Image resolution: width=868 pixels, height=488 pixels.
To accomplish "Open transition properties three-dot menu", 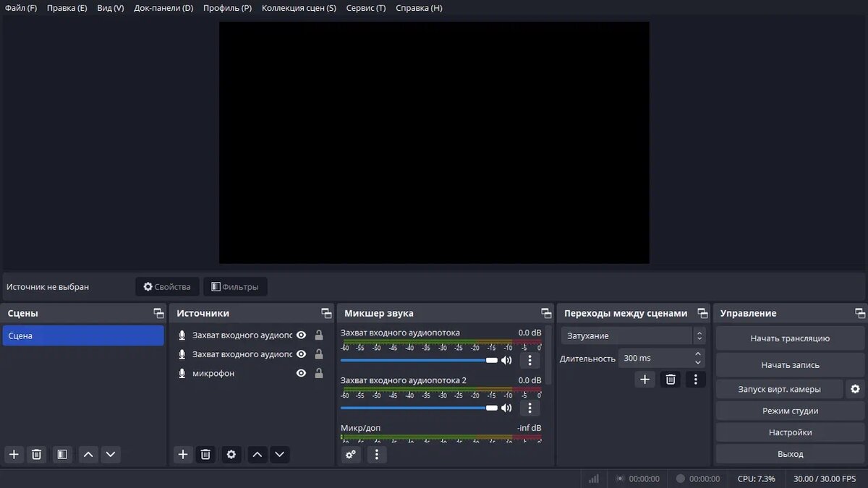I will point(695,379).
